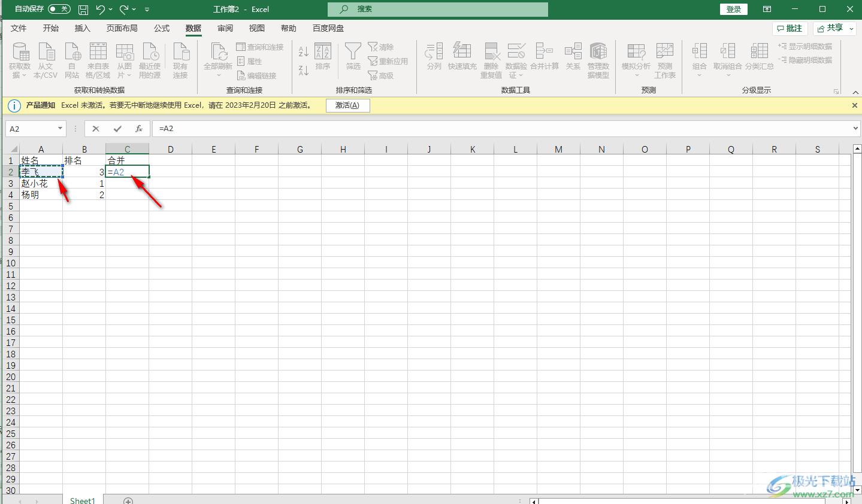
Task: Switch to the Formulas (公式) tab
Action: click(x=162, y=28)
